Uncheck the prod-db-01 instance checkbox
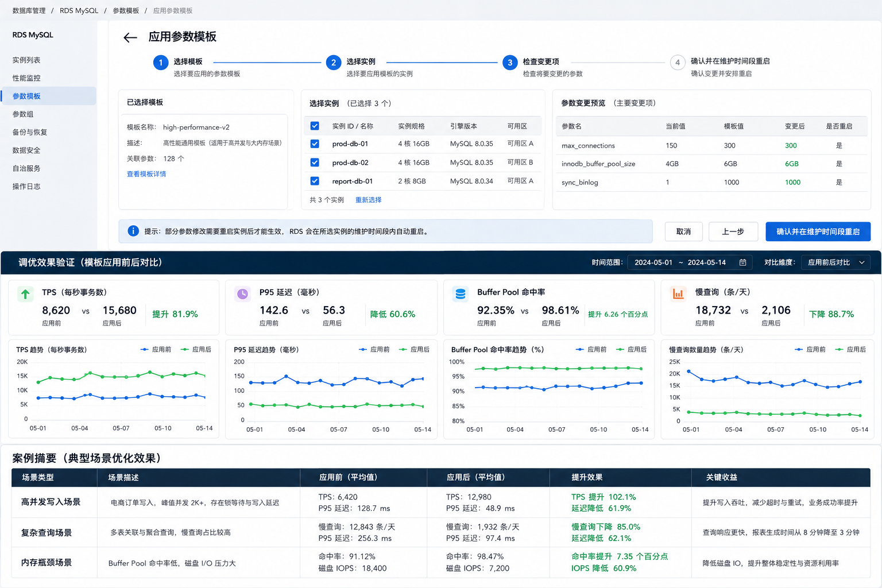The image size is (882, 588). 315,144
